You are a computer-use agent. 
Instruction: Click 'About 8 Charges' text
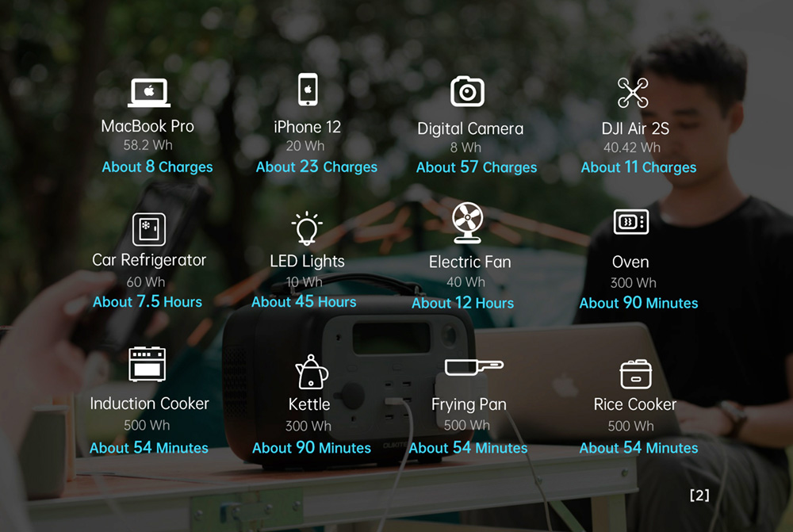tap(157, 166)
